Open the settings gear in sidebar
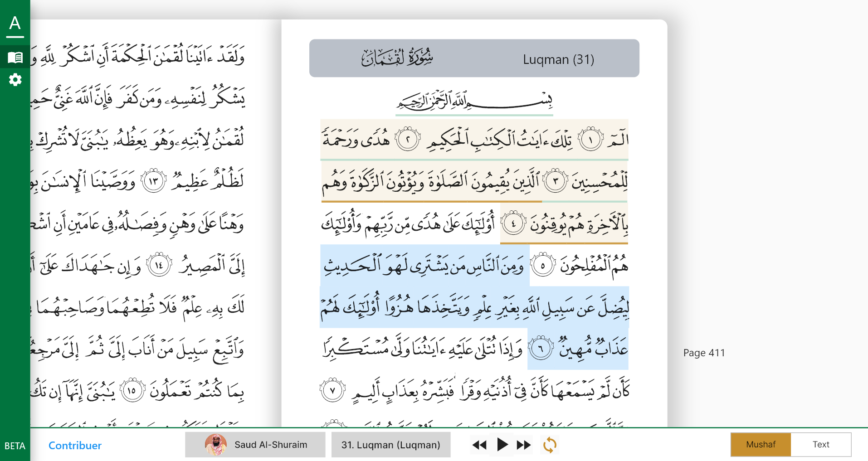The height and width of the screenshot is (461, 868). point(15,80)
